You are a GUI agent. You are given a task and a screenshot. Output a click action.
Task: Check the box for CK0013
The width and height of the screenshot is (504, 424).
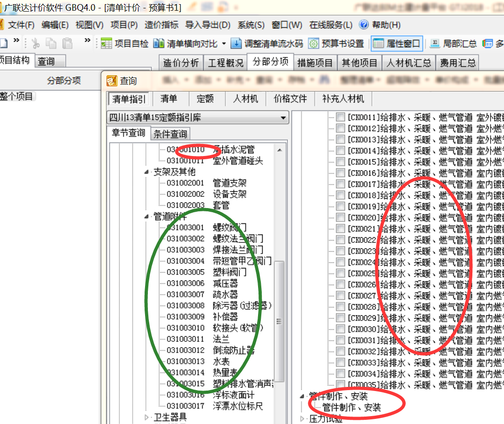[340, 139]
